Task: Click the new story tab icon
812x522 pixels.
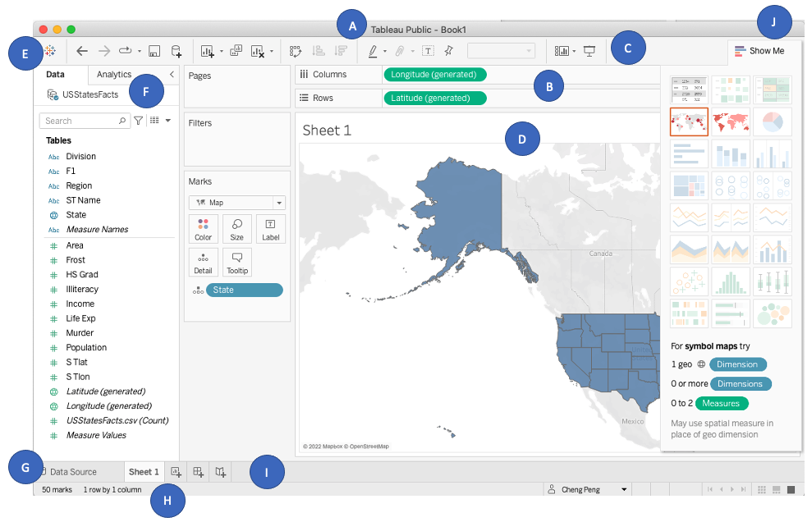Action: (220, 472)
